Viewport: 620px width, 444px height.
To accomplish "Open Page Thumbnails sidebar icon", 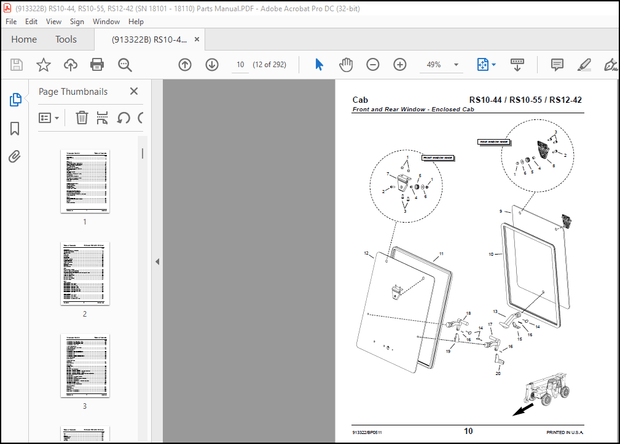I will (15, 100).
